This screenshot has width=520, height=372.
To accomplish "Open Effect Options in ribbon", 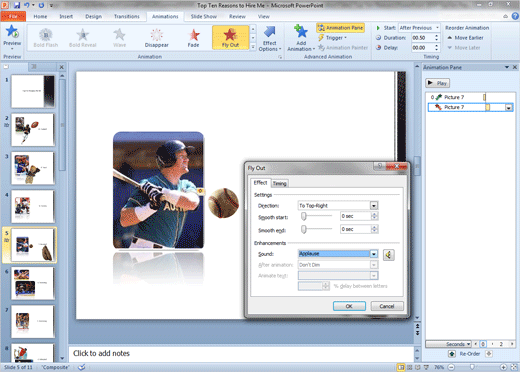I will click(270, 39).
